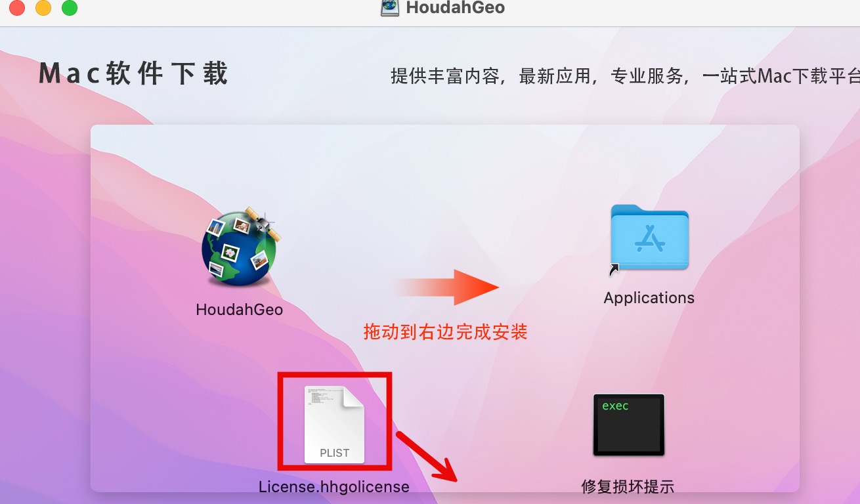The width and height of the screenshot is (860, 504).
Task: Click the HoudahGeo disk icon in title bar
Action: 390,8
